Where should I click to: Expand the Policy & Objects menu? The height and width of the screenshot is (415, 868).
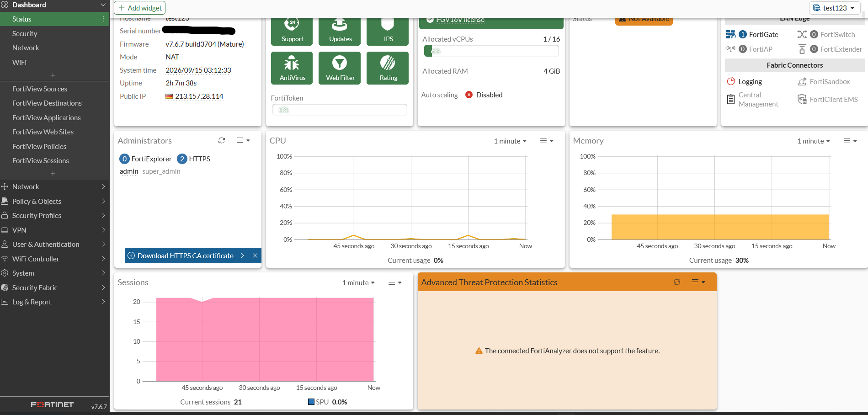tap(54, 201)
